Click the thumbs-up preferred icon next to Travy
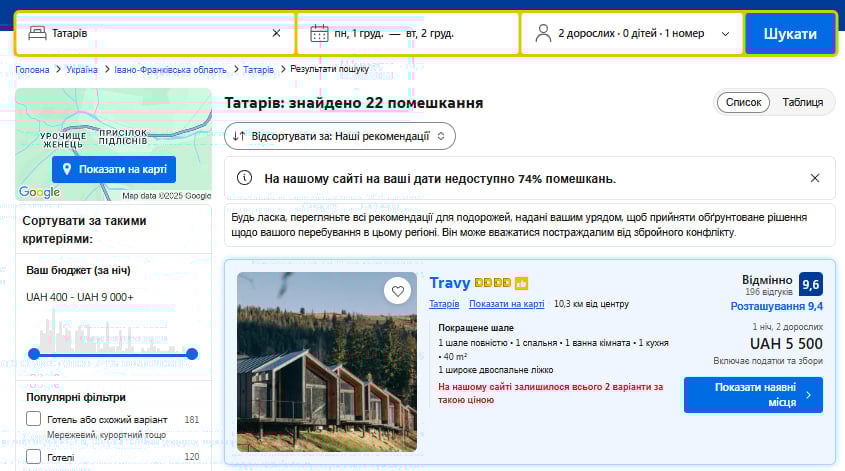 tap(521, 283)
